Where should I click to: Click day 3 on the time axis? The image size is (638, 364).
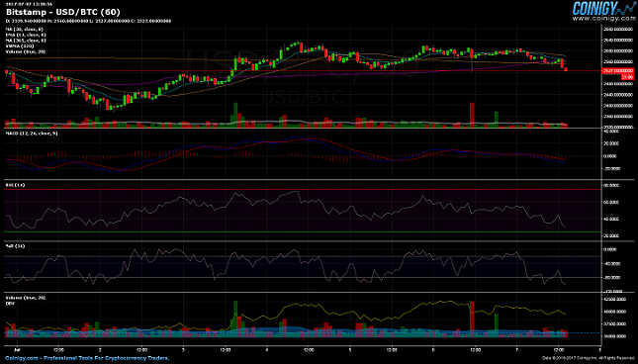pyautogui.click(x=184, y=349)
